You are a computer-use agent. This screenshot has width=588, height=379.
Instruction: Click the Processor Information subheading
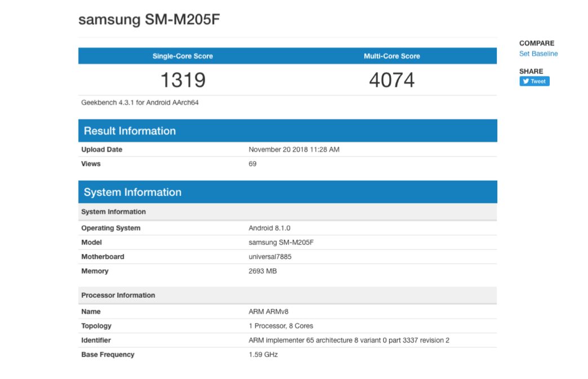click(118, 295)
